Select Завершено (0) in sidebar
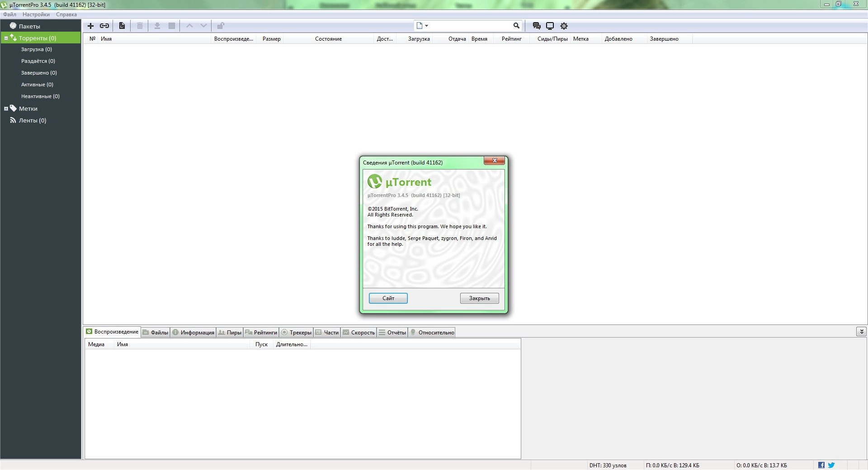Viewport: 868px width, 470px height. [x=39, y=73]
